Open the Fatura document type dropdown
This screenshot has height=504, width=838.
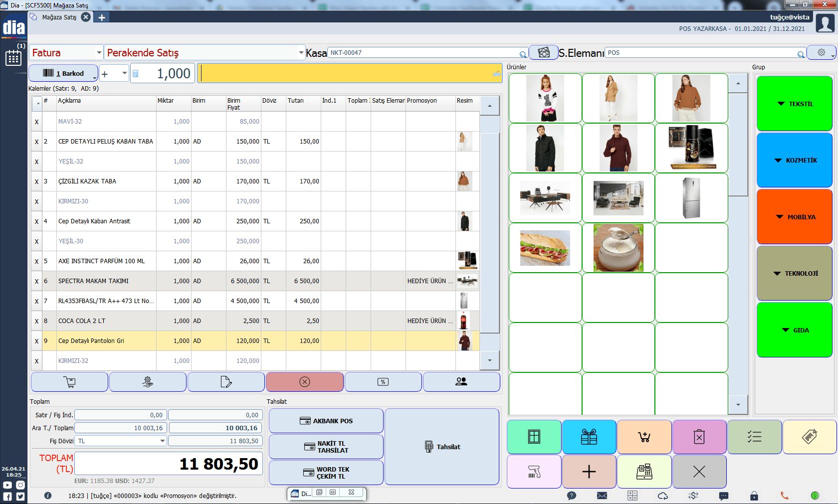coord(99,52)
